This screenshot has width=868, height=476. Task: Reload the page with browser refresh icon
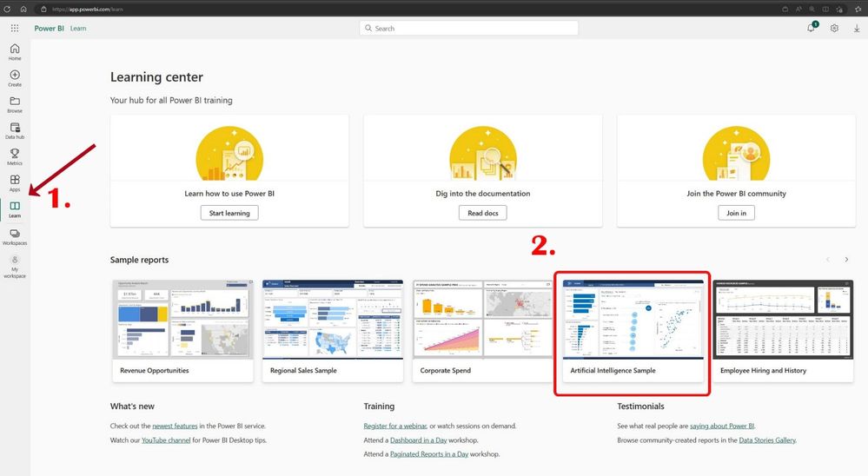7,9
